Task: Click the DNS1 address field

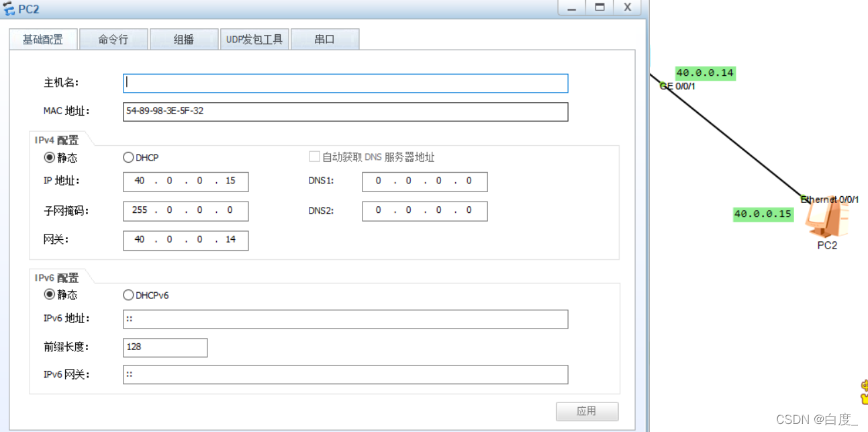Action: 425,181
